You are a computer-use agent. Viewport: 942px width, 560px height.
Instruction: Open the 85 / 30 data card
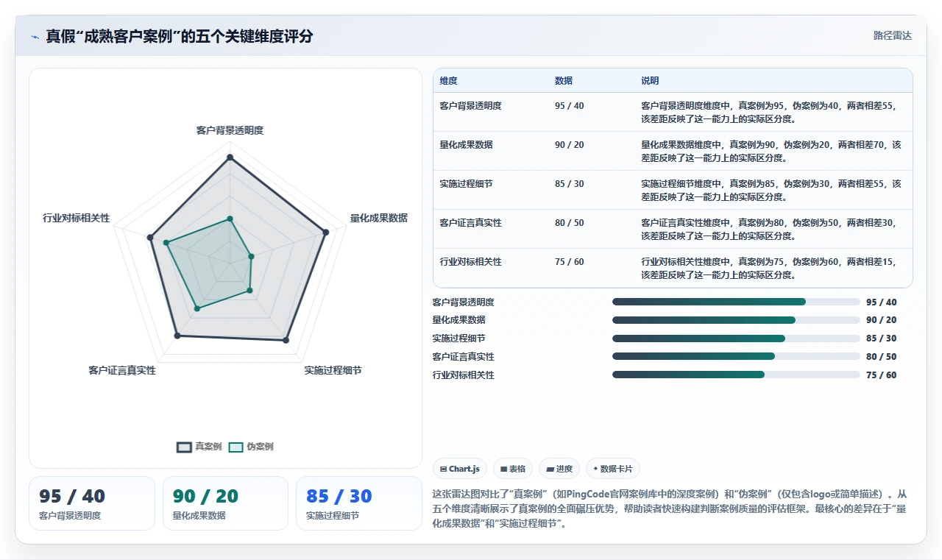(358, 503)
